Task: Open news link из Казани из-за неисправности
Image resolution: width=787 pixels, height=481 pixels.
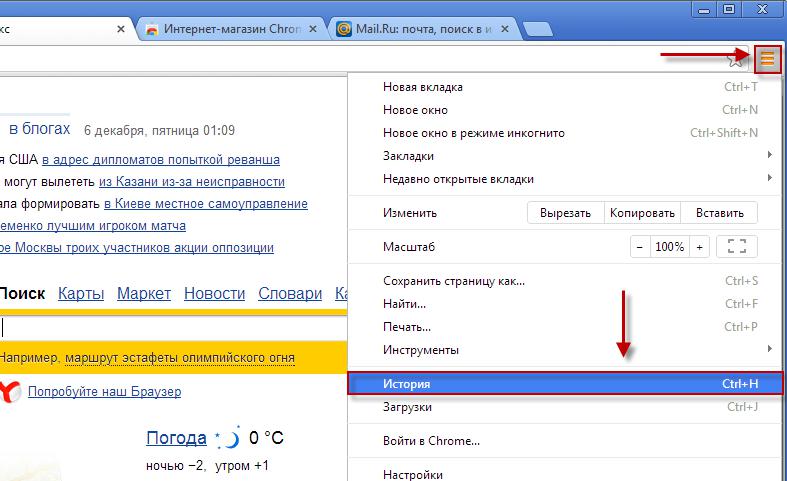Action: [192, 182]
